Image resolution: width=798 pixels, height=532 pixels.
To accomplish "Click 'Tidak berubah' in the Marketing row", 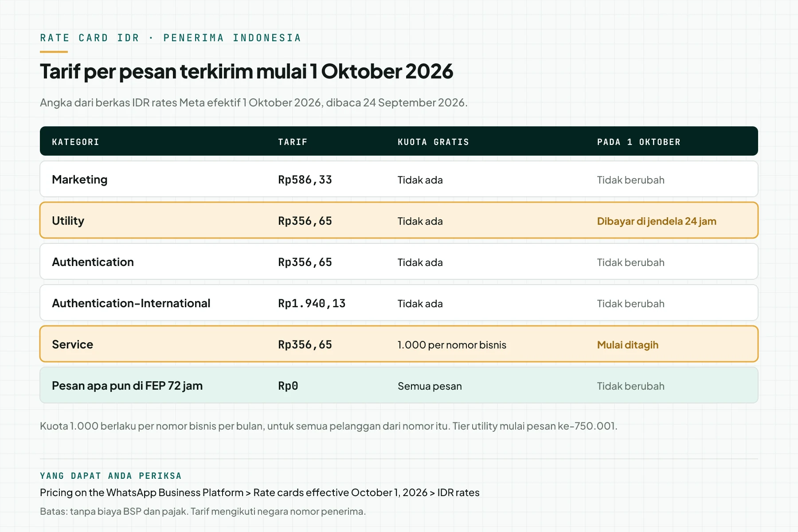I will 631,180.
